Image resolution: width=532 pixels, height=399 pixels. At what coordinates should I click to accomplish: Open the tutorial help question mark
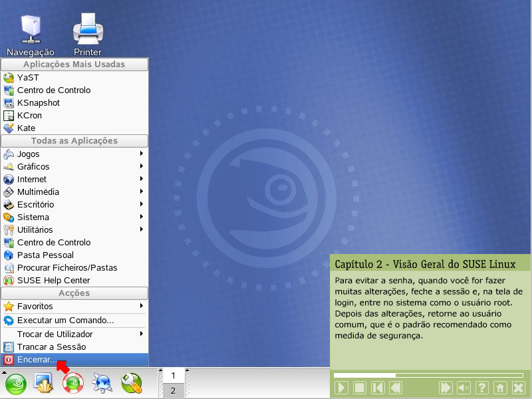[x=482, y=387]
